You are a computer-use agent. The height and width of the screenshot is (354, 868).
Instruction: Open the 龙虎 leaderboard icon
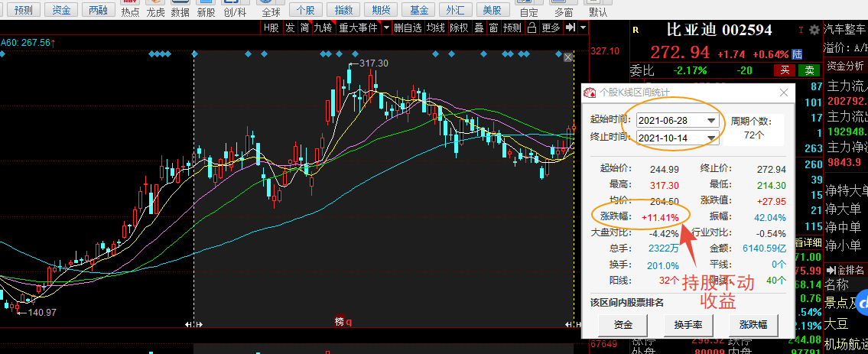156,8
